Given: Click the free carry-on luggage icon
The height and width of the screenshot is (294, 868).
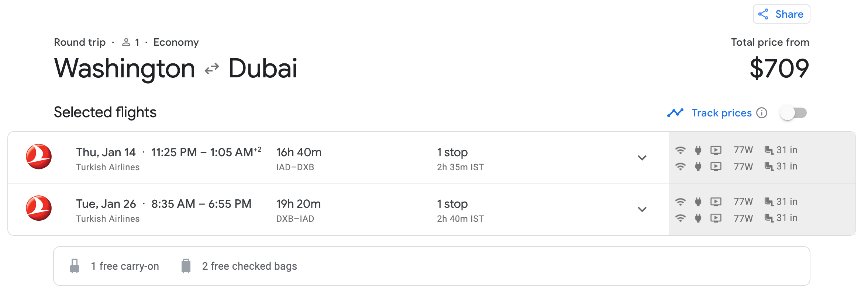Looking at the screenshot, I should (75, 266).
